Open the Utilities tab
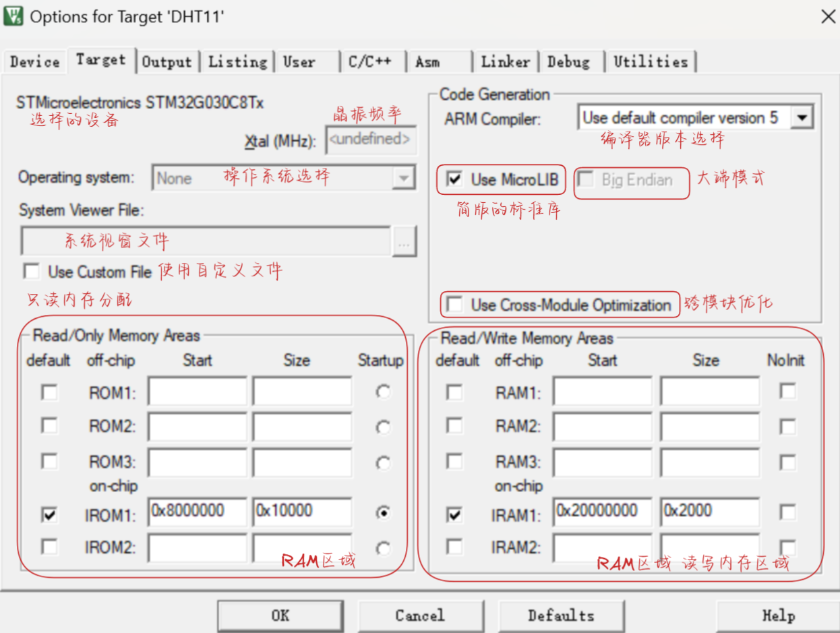Screen dimensions: 840x633 pos(651,62)
